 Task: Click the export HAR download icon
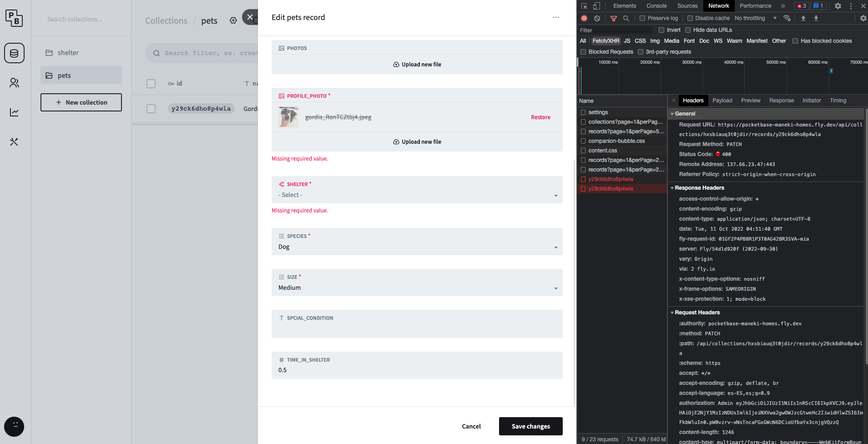pyautogui.click(x=816, y=18)
